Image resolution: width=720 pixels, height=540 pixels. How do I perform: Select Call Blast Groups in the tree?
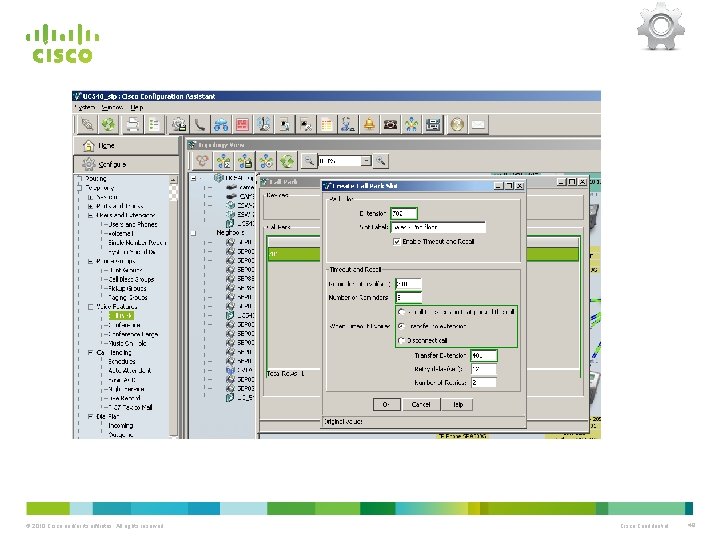click(131, 279)
